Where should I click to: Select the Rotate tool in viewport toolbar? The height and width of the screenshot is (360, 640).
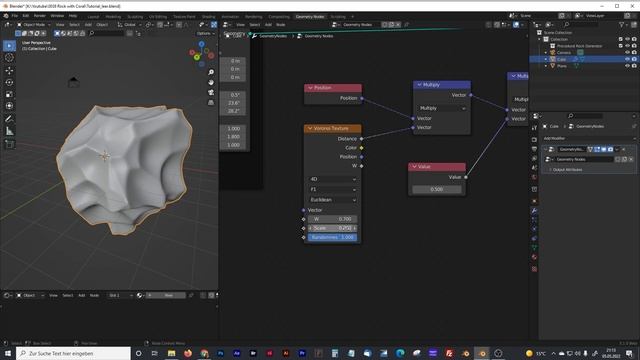pyautogui.click(x=9, y=82)
